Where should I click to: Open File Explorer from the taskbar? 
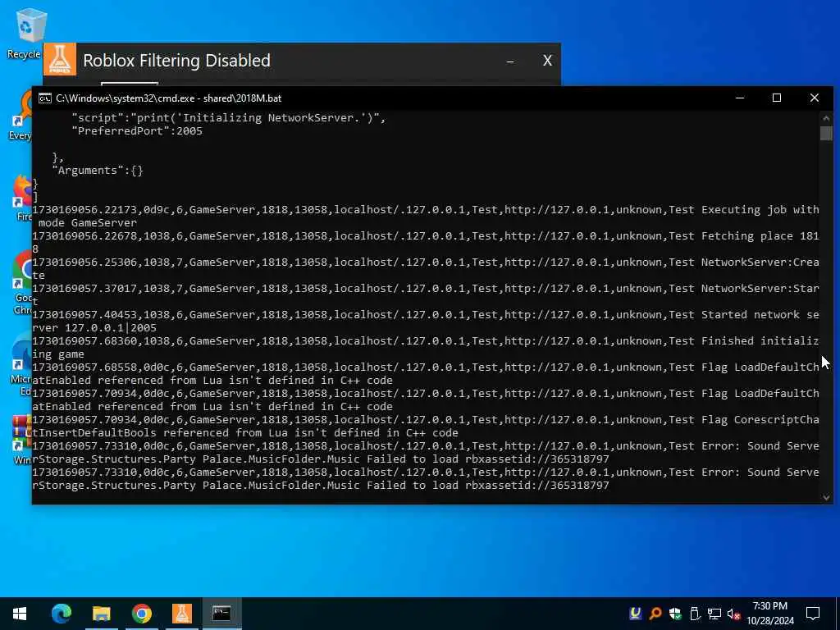[101, 614]
